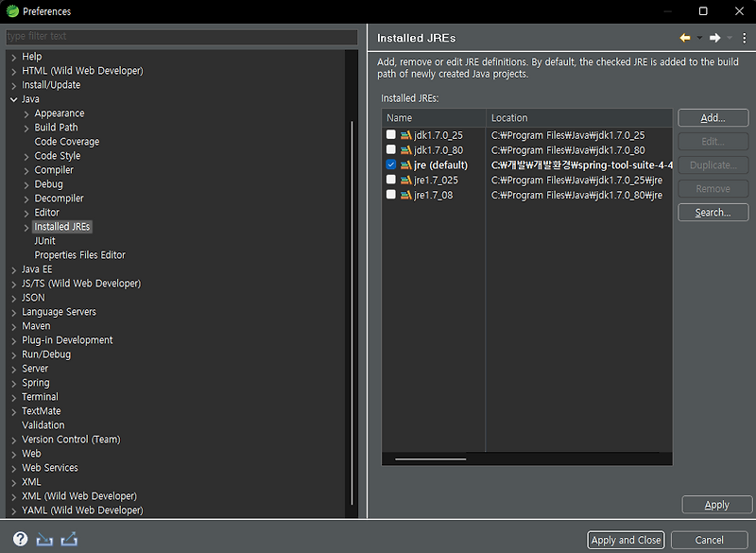Image resolution: width=756 pixels, height=553 pixels.
Task: Check the jdk1.7.0_80 checkbox
Action: pyautogui.click(x=390, y=149)
